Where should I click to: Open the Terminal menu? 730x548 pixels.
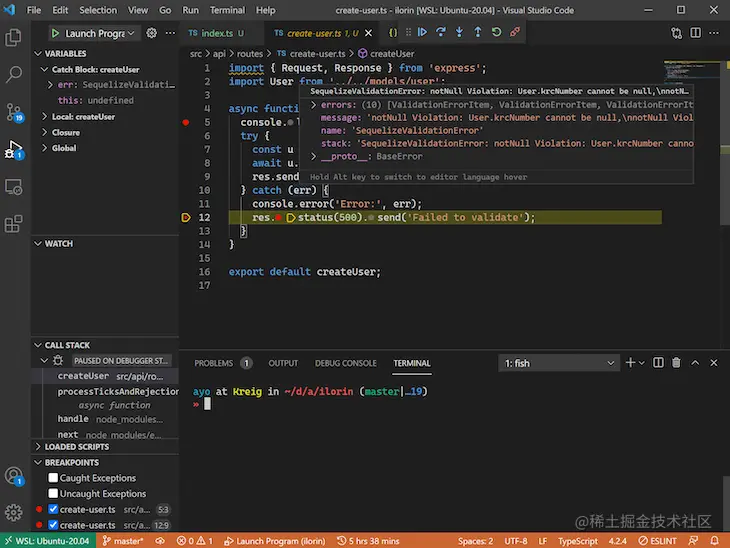point(227,10)
